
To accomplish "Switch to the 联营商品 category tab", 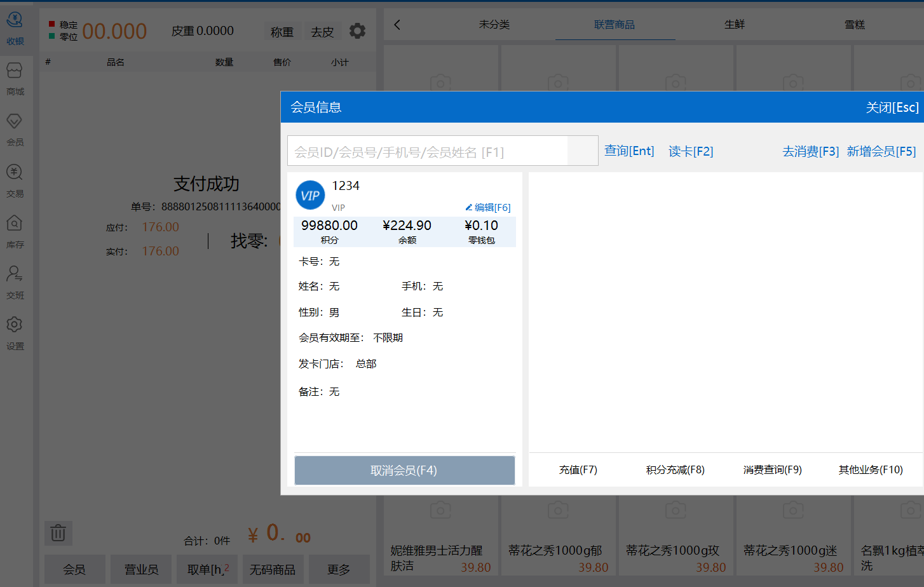I will pyautogui.click(x=615, y=25).
